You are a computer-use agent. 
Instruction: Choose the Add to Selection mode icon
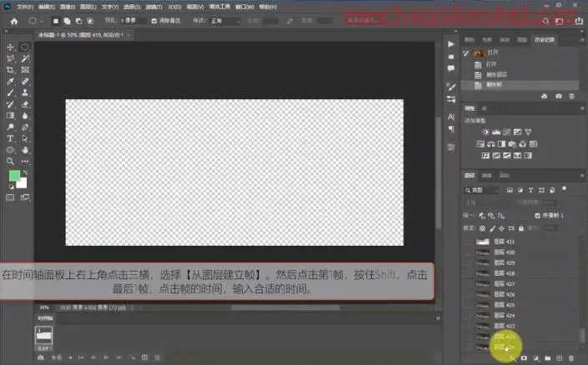67,21
